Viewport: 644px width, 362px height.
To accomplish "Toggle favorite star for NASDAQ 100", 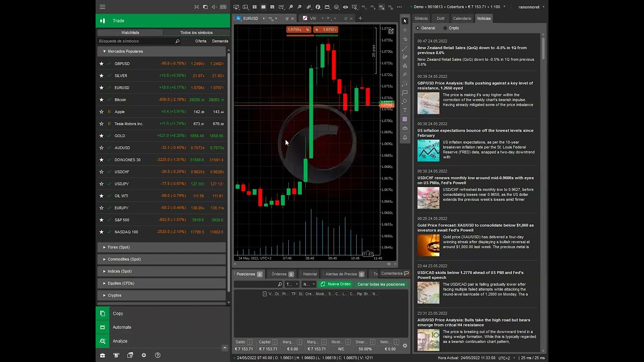I will click(x=101, y=232).
